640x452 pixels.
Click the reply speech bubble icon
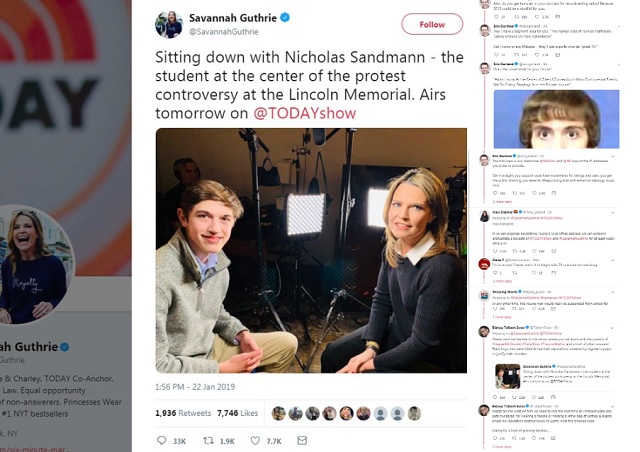pos(165,440)
